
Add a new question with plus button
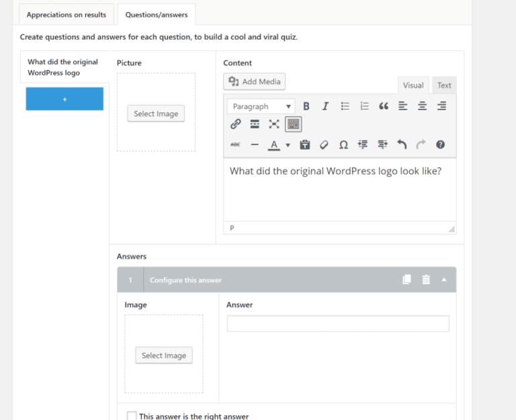tap(64, 99)
